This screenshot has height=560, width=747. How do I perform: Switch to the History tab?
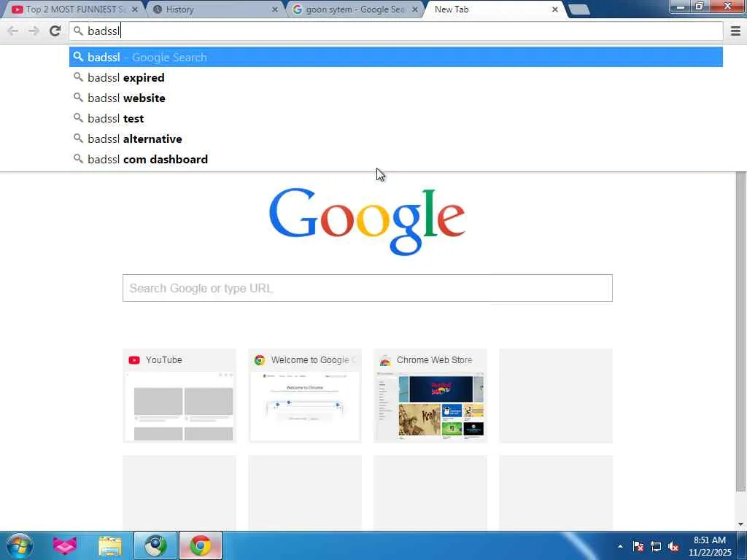coord(214,9)
